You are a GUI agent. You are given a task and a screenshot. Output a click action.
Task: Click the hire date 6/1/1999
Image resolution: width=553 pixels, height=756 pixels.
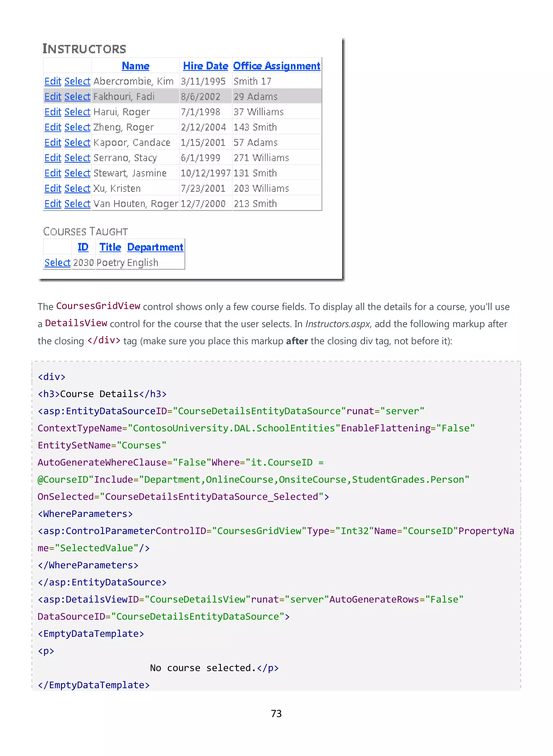click(x=201, y=158)
